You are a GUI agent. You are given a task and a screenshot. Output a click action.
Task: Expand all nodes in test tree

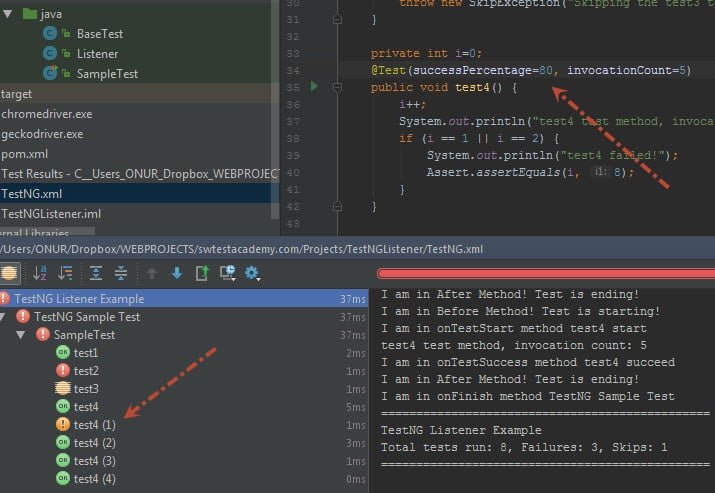96,273
